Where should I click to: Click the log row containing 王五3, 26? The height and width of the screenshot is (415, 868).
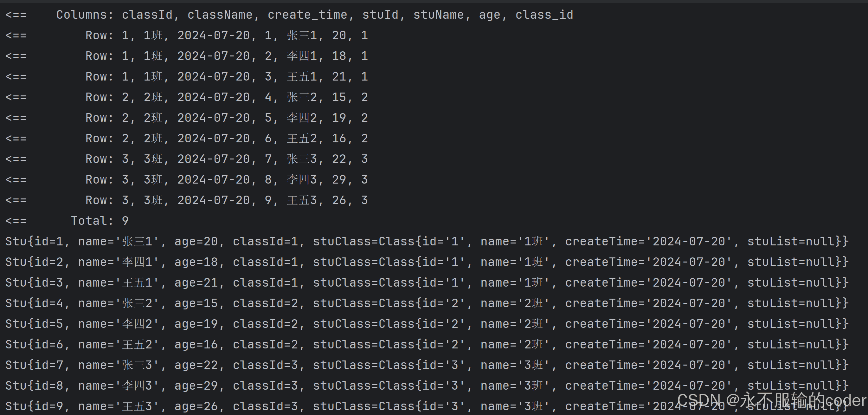pyautogui.click(x=187, y=200)
